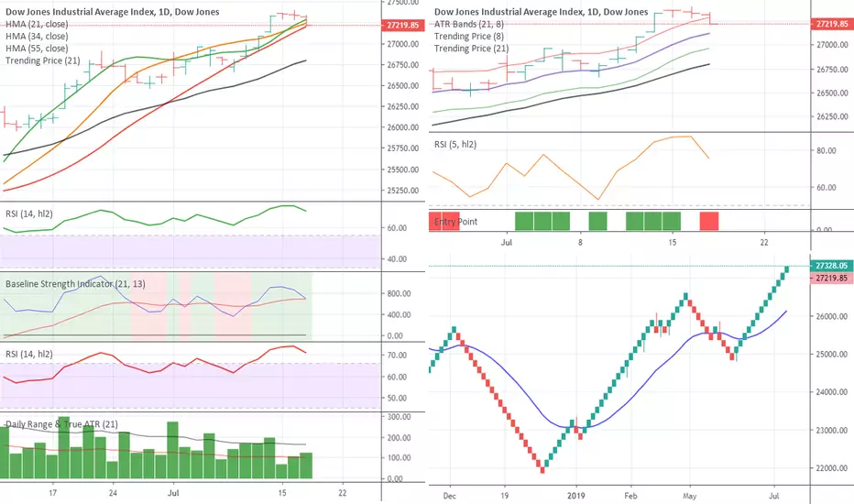The height and width of the screenshot is (504, 854).
Task: Click the 23000.00 value on Renko price scale
Action: [x=832, y=430]
